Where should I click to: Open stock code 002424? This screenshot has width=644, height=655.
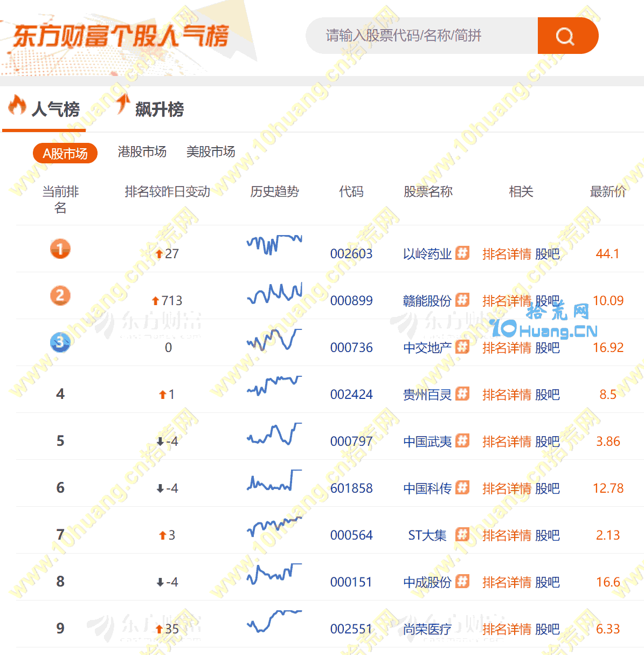[351, 395]
